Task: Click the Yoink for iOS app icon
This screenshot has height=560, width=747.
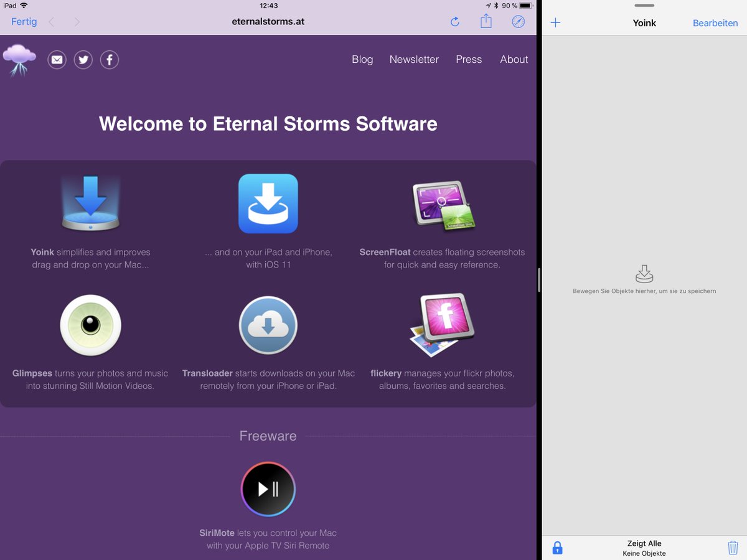Action: (268, 203)
